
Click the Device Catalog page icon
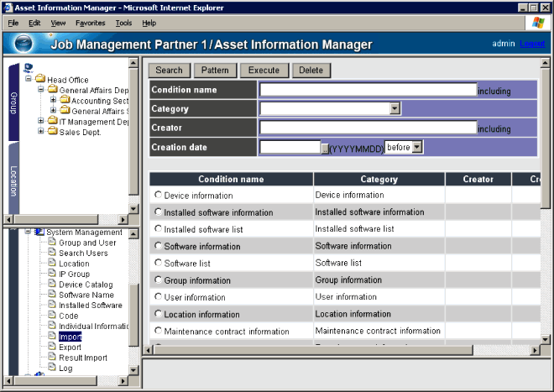click(52, 285)
